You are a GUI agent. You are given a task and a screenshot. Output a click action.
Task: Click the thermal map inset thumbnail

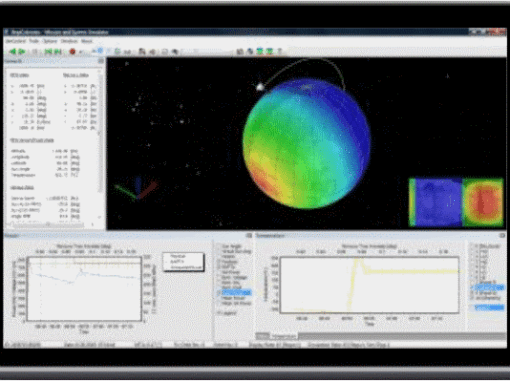pos(456,202)
